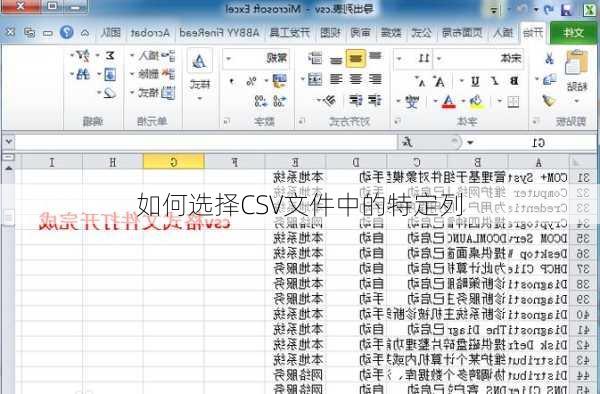Click the Copy icon in clipboard group
Image resolution: width=600 pixels, height=394 pixels.
pos(549,80)
